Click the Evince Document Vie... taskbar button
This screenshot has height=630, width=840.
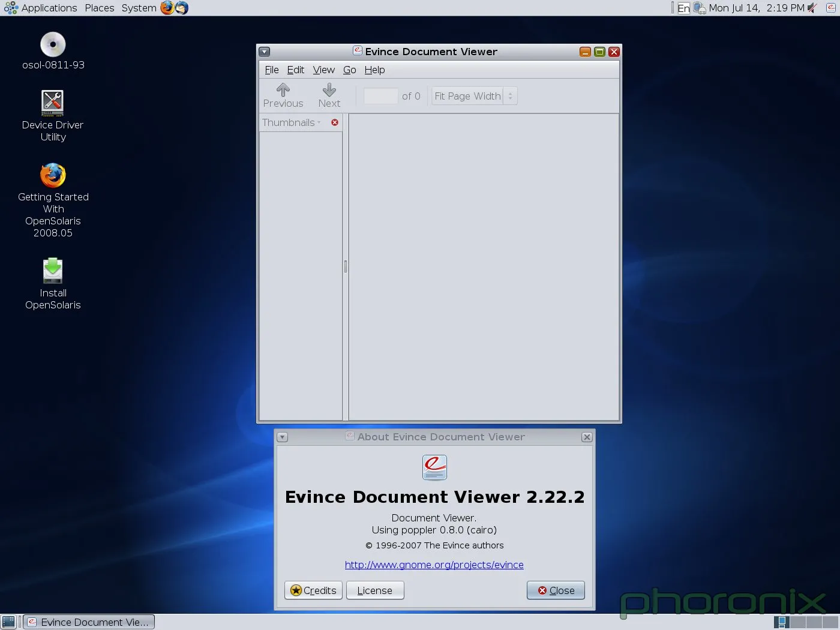click(89, 622)
